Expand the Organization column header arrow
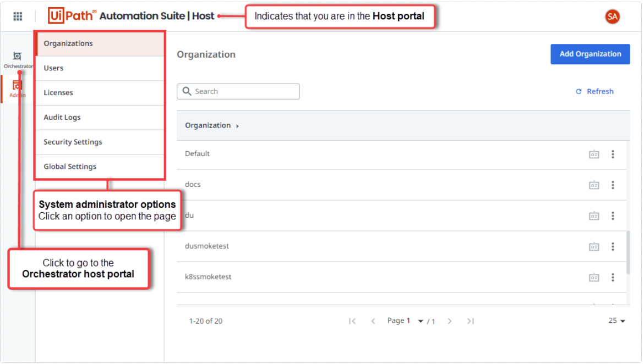 [x=237, y=125]
